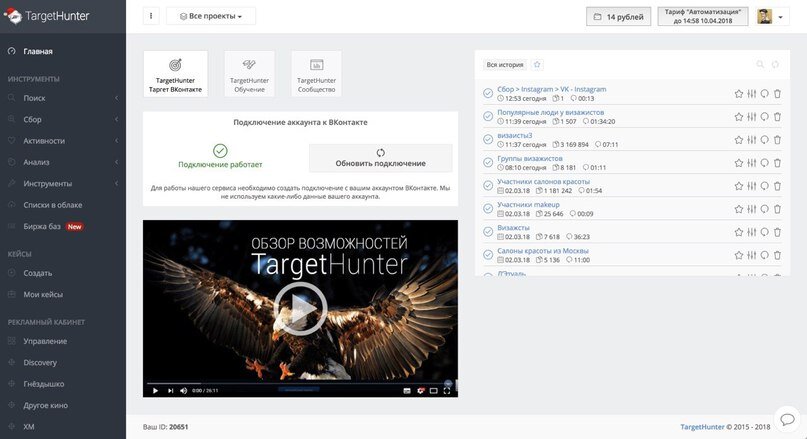Click the search icon in history panel

760,64
